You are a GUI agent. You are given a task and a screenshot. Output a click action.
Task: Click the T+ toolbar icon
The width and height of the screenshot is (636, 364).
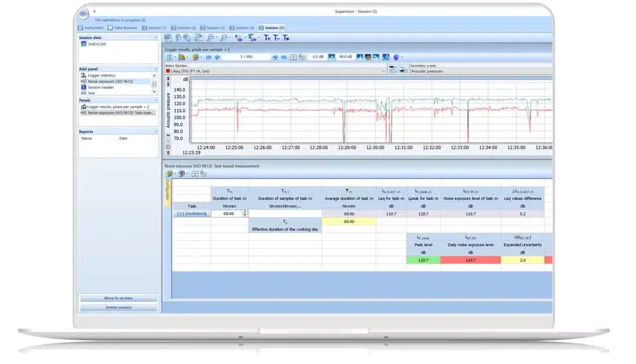[267, 38]
